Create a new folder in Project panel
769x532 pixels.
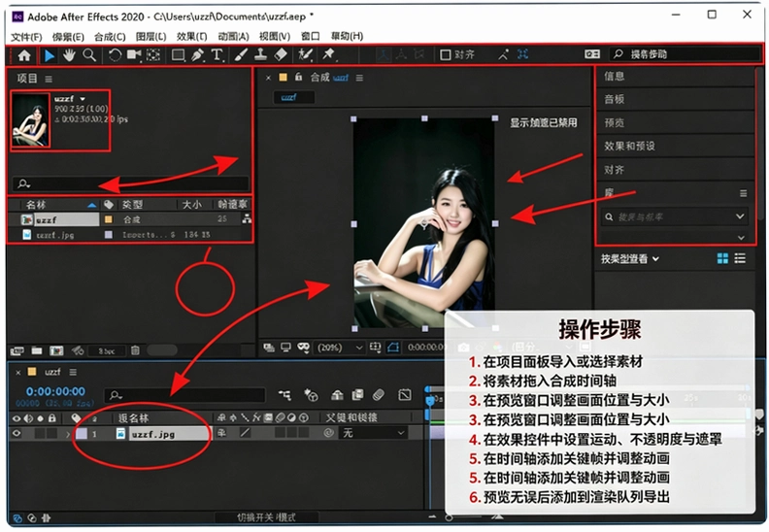tap(37, 350)
